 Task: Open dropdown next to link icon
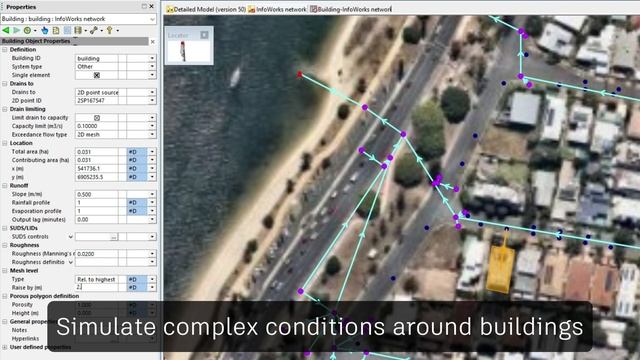coord(102,31)
